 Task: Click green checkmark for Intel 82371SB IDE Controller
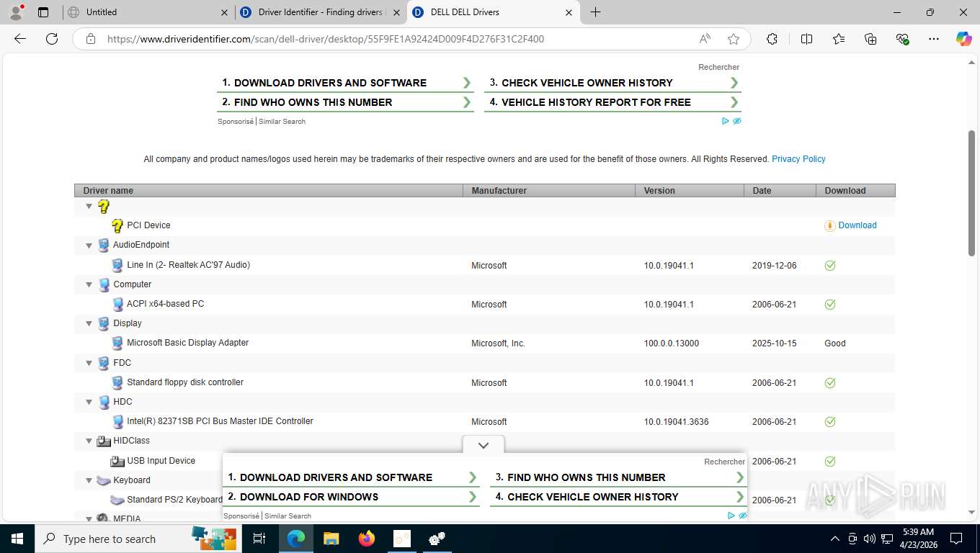click(x=830, y=421)
